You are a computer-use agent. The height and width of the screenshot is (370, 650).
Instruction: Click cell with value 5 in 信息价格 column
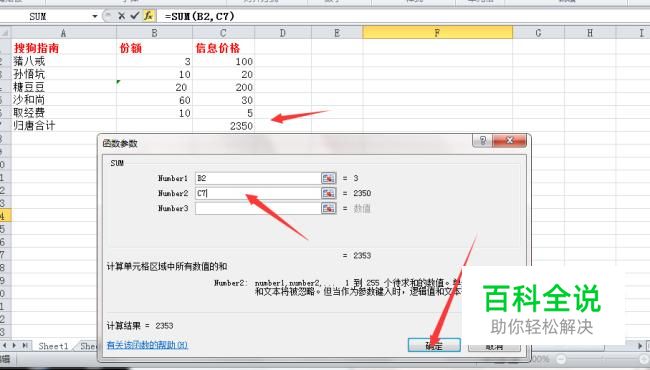tap(223, 113)
